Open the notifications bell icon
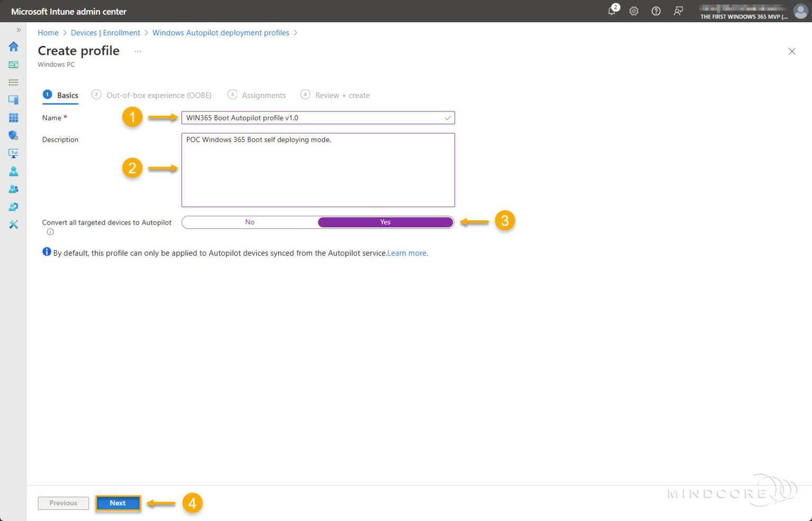Image resolution: width=812 pixels, height=521 pixels. [612, 11]
